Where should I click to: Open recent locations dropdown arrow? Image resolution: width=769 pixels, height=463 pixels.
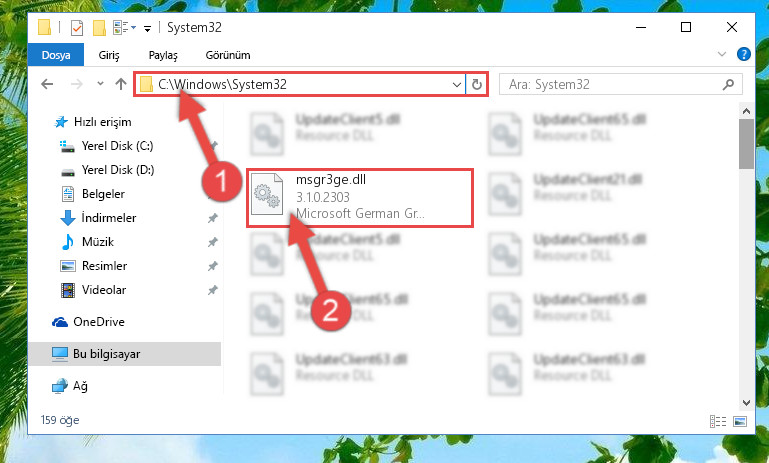[100, 84]
